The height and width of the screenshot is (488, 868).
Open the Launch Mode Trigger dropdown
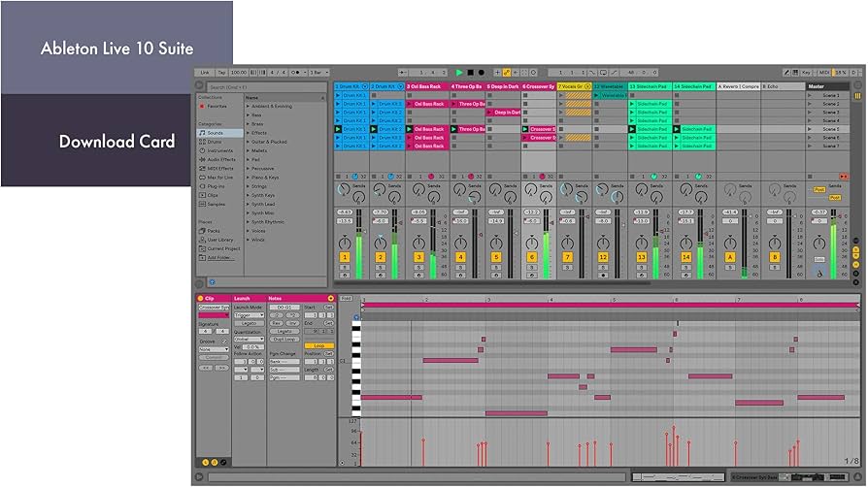[249, 315]
